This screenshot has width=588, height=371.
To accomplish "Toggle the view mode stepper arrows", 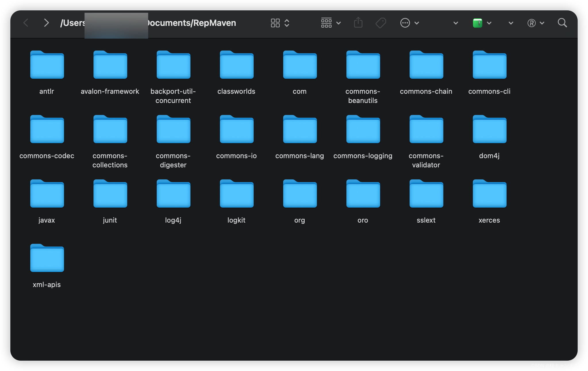I will 287,23.
